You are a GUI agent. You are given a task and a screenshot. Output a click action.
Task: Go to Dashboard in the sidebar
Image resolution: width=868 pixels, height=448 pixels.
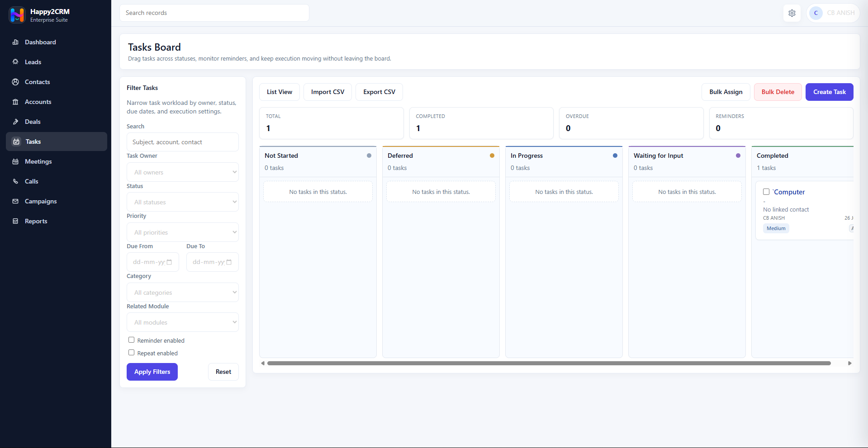pos(57,42)
